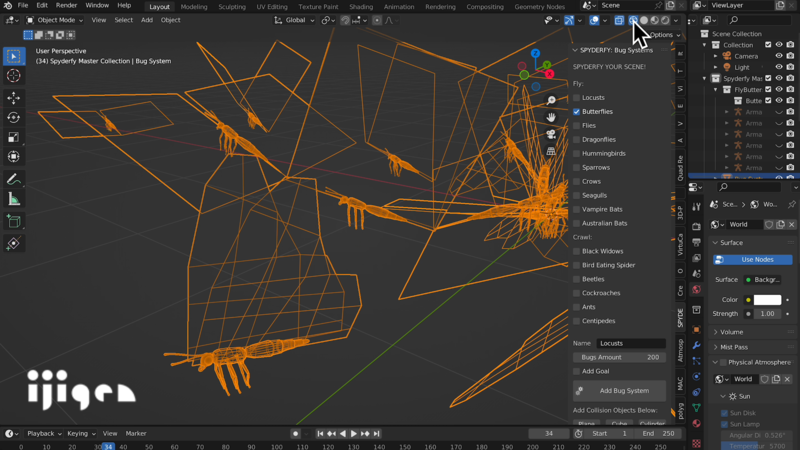This screenshot has width=800, height=450.
Task: Adjust the Strength 1.00 slider
Action: point(767,314)
